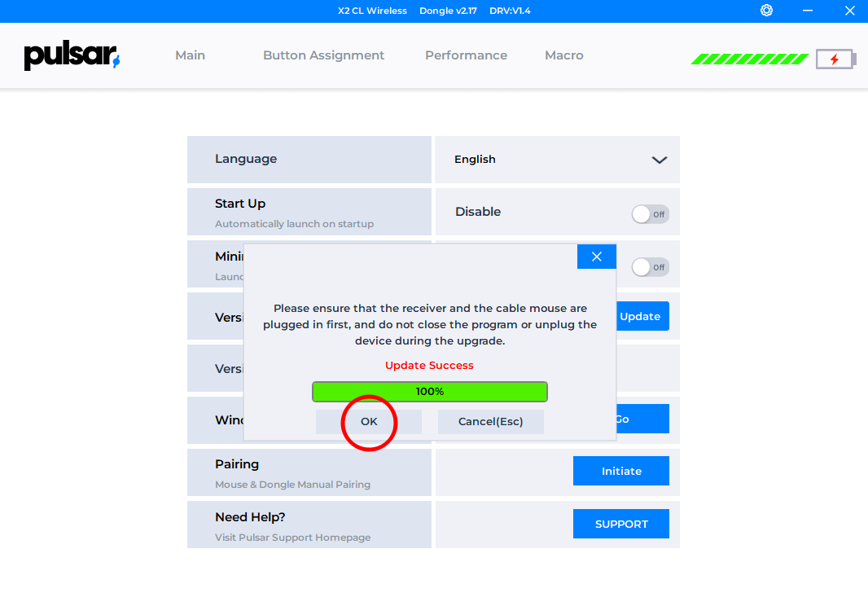
Task: Click the 'Disable' start up text
Action: (x=478, y=212)
